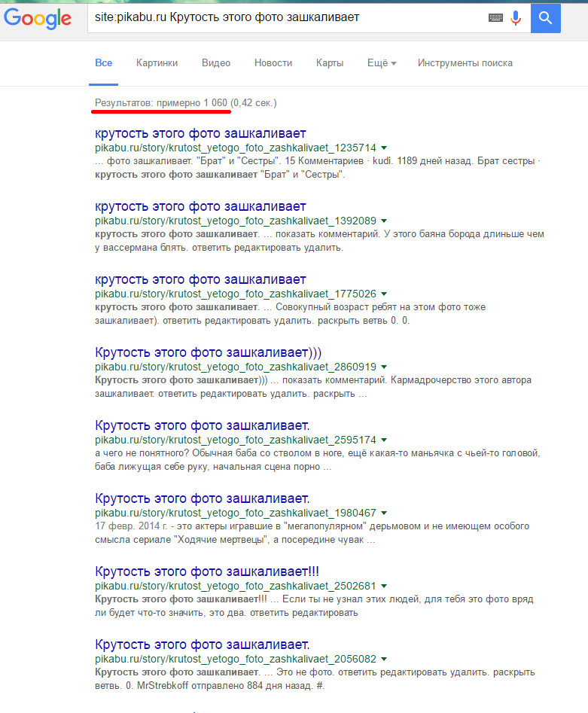This screenshot has width=588, height=713.
Task: Click snippet mentioning 'Брат' и 'Сестры'
Action: [318, 168]
